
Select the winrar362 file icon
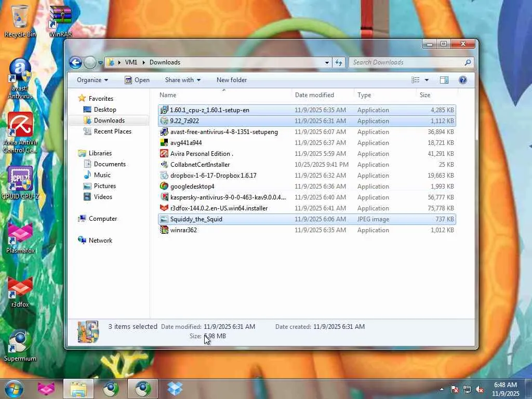(x=164, y=230)
